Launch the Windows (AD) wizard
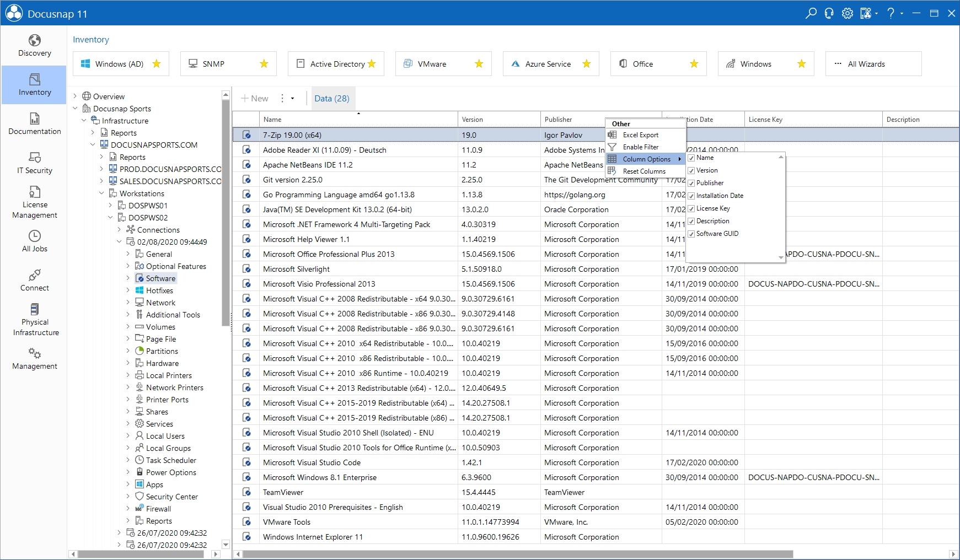960x560 pixels. pos(121,64)
